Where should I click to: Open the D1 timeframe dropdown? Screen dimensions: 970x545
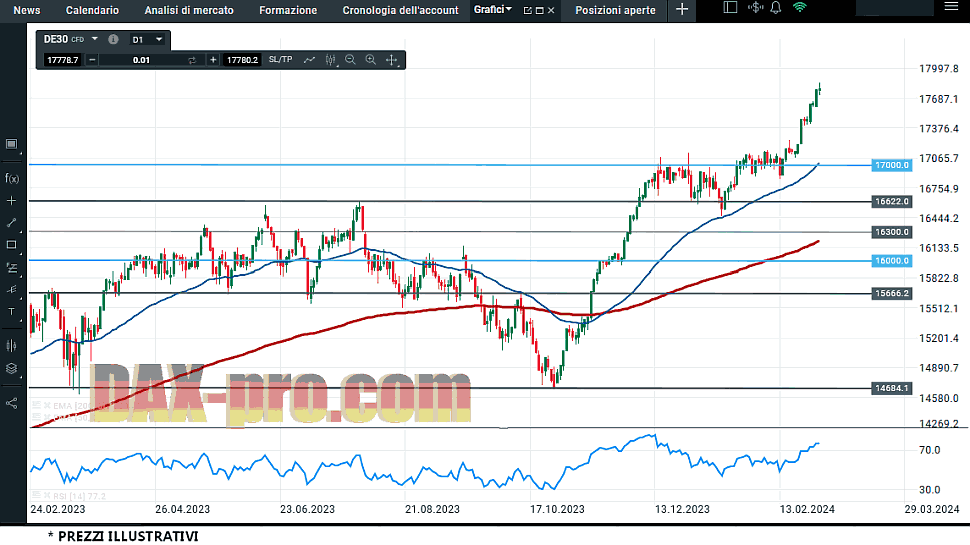pos(147,40)
